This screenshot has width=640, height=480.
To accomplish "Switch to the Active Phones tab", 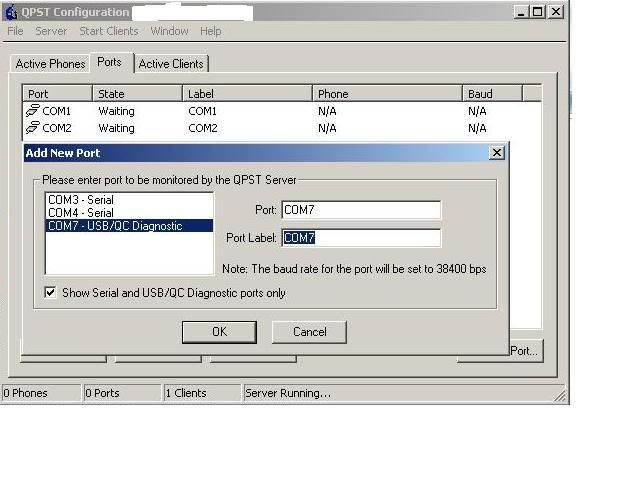I will 50,64.
